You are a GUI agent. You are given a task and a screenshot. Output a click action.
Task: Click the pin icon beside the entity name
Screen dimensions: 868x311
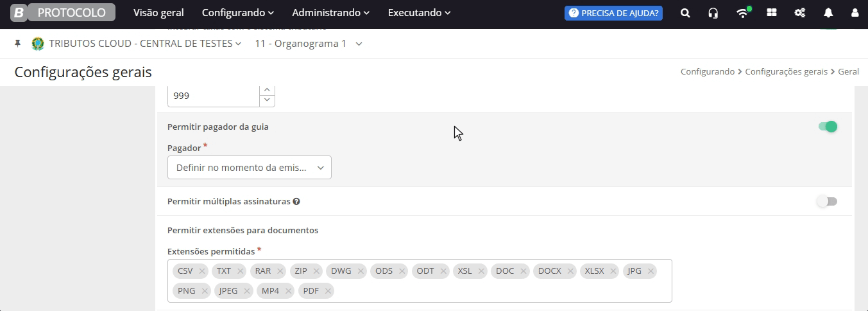(17, 44)
